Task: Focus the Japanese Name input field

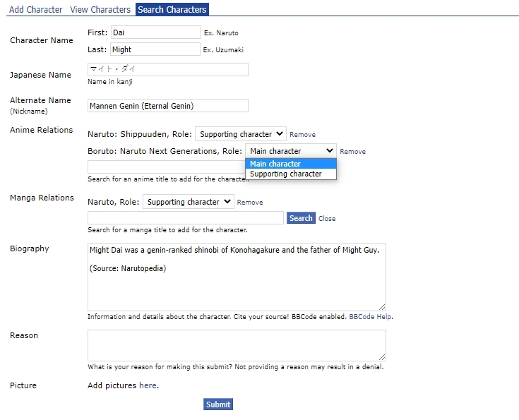Action: 167,69
